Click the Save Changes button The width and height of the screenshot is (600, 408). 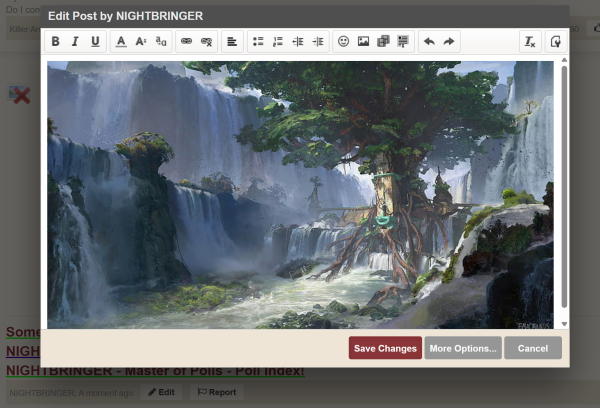(385, 348)
